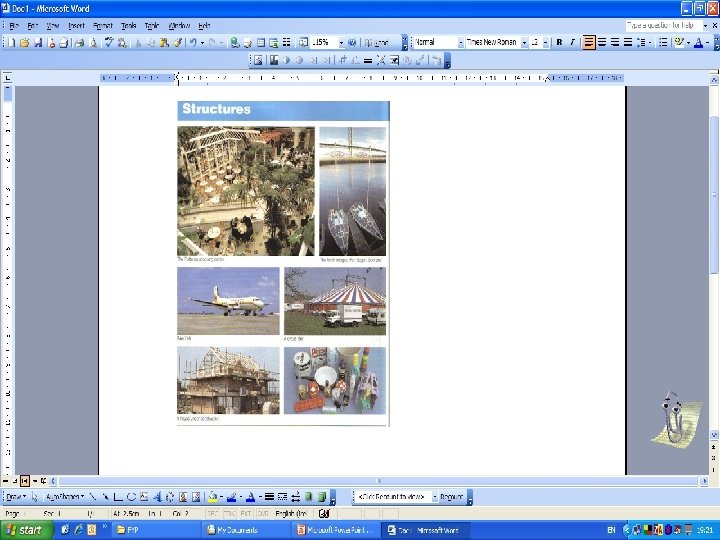Expand the line spacing dropdown arrow
720x540 pixels.
(x=649, y=43)
